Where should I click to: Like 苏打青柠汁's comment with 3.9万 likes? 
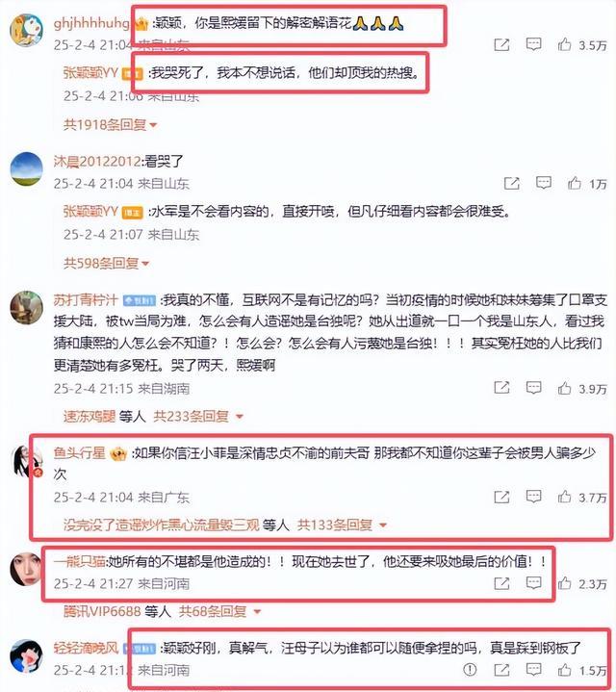point(564,388)
